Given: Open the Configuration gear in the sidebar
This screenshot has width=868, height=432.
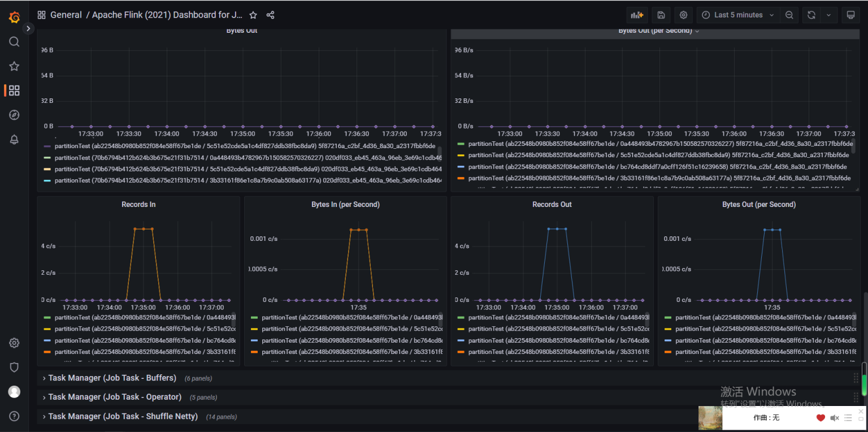Looking at the screenshot, I should 14,343.
